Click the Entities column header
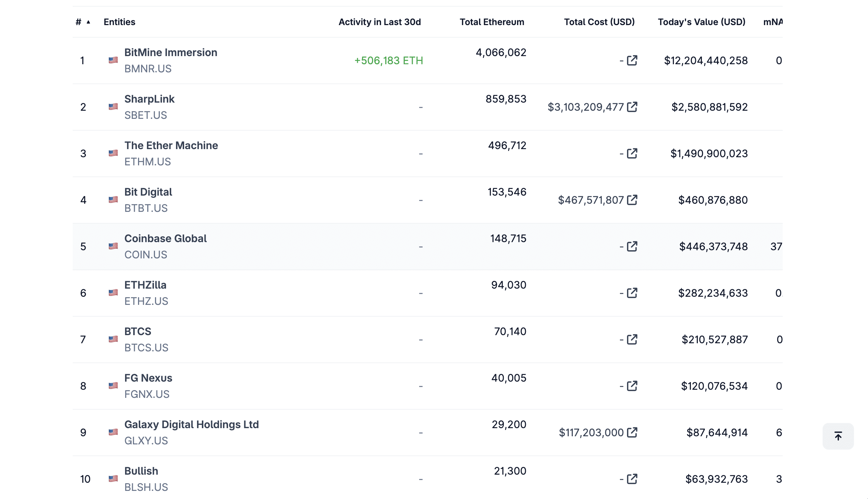The image size is (868, 499). point(119,22)
